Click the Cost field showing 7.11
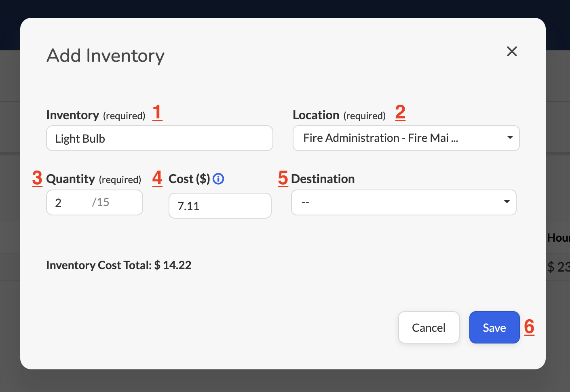This screenshot has height=392, width=570. [x=220, y=206]
